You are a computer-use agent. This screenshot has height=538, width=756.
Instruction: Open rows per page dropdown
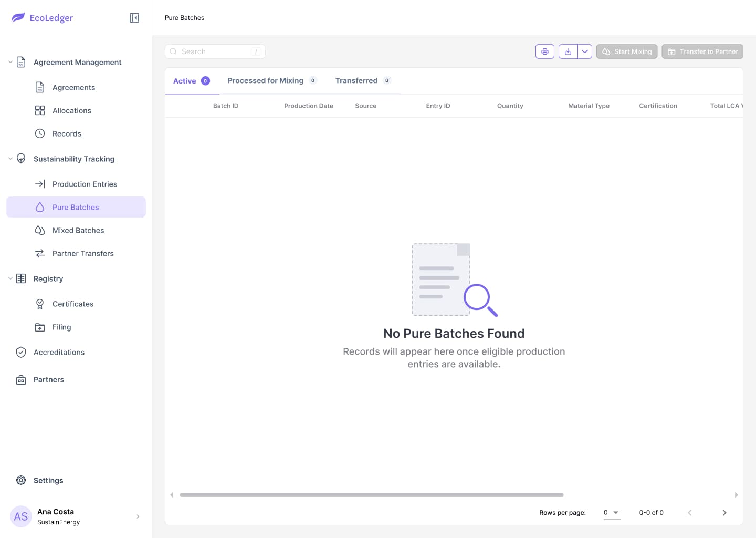pyautogui.click(x=612, y=513)
